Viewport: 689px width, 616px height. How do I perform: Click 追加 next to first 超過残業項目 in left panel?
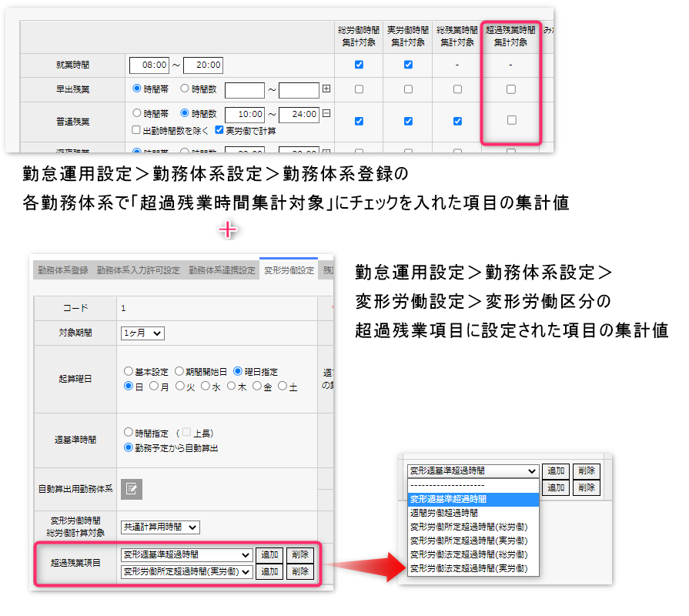pyautogui.click(x=269, y=554)
